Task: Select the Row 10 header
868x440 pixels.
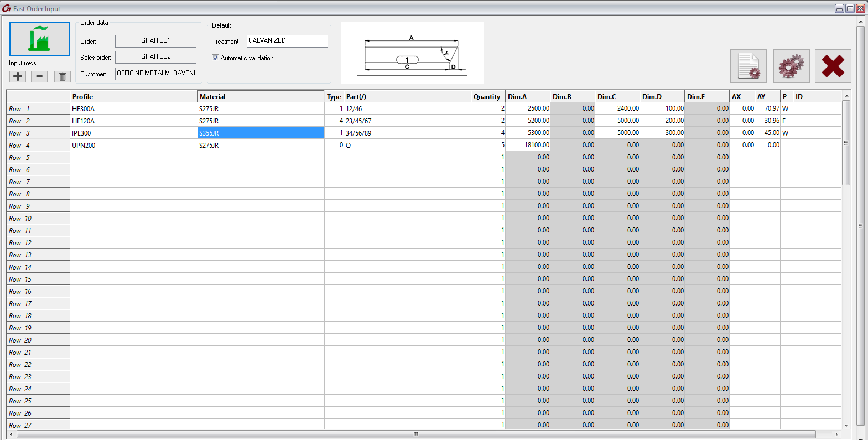Action: coord(38,219)
